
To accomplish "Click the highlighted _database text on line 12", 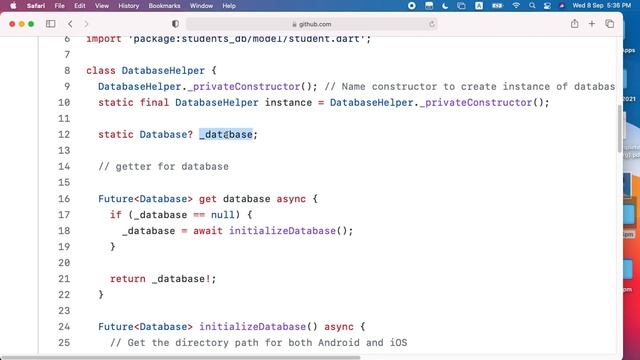I will pyautogui.click(x=226, y=134).
